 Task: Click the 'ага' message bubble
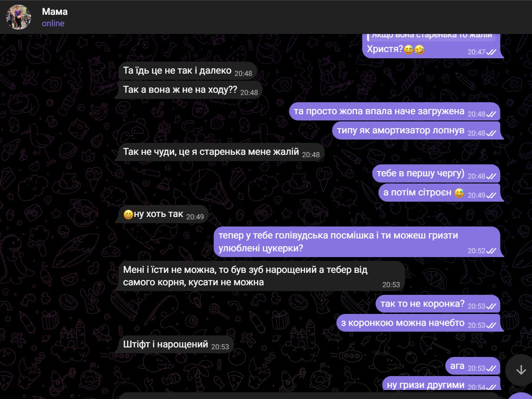coord(473,366)
